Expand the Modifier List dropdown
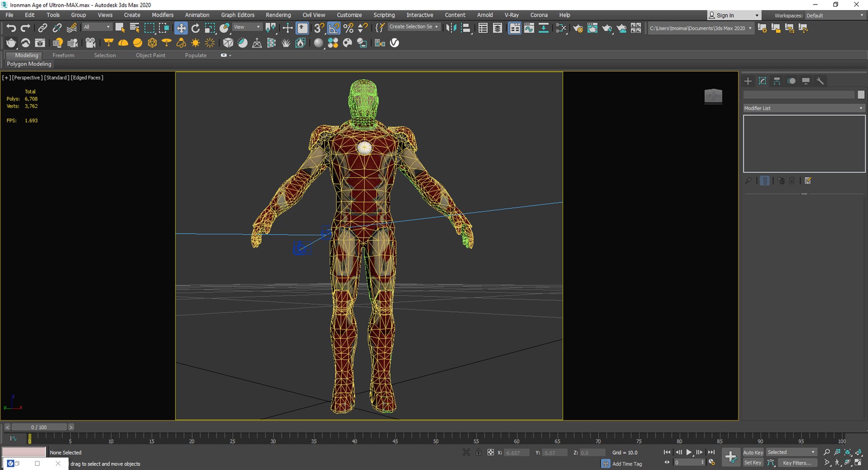The image size is (868, 470). [804, 108]
